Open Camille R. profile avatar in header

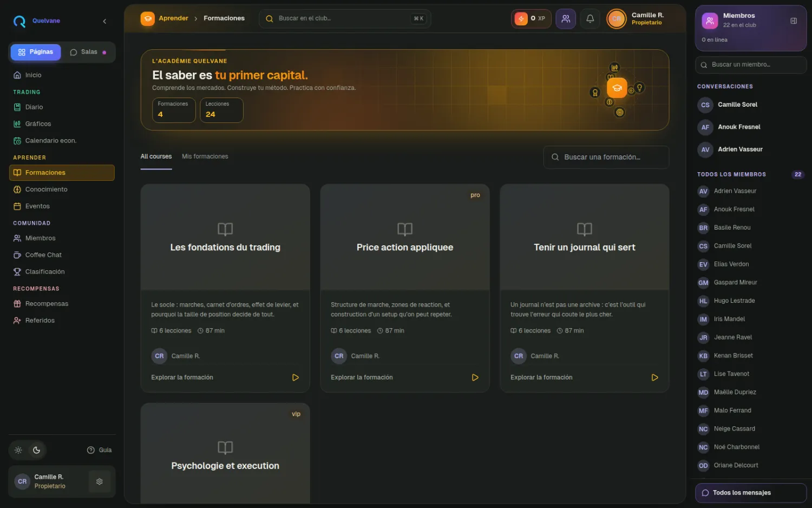coord(617,19)
